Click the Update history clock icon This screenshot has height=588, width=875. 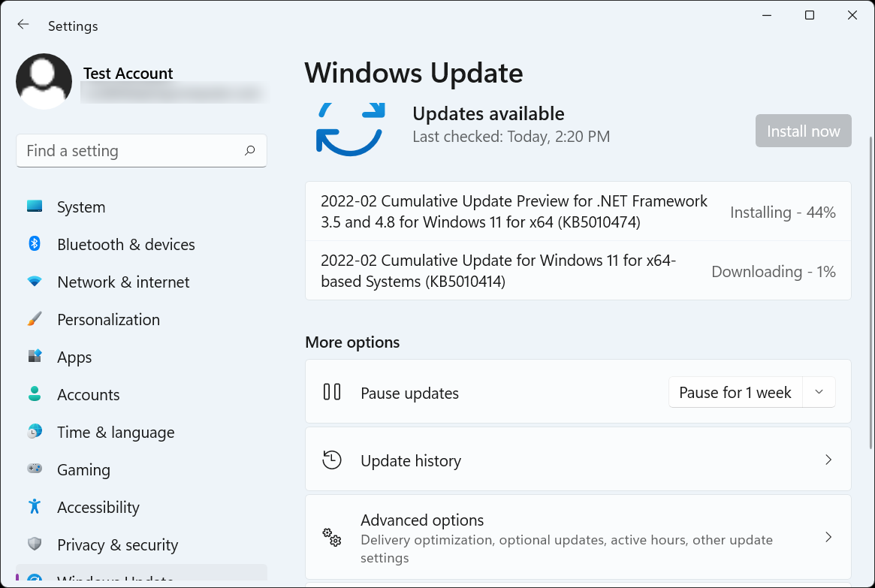[x=332, y=460]
